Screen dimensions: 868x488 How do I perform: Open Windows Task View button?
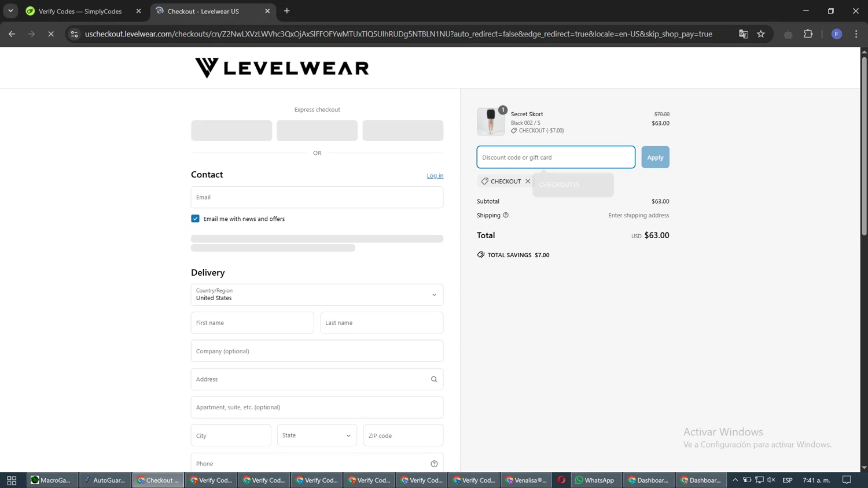tap(12, 480)
